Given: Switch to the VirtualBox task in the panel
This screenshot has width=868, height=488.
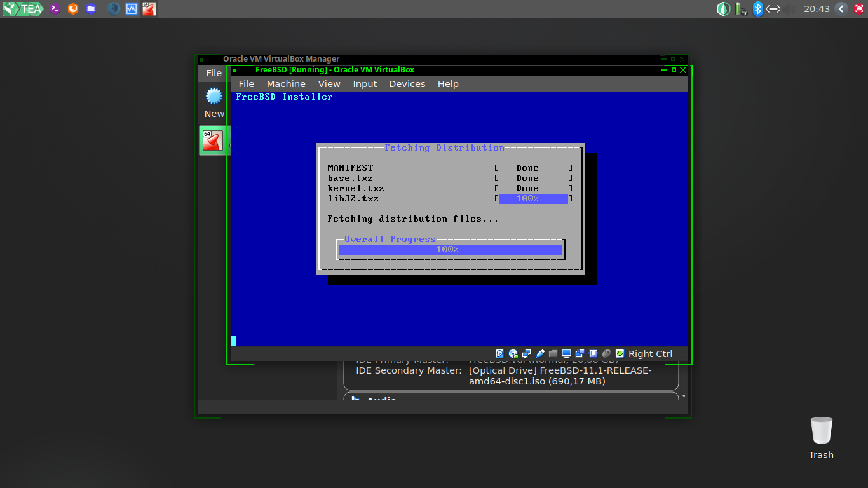Looking at the screenshot, I should (x=149, y=9).
